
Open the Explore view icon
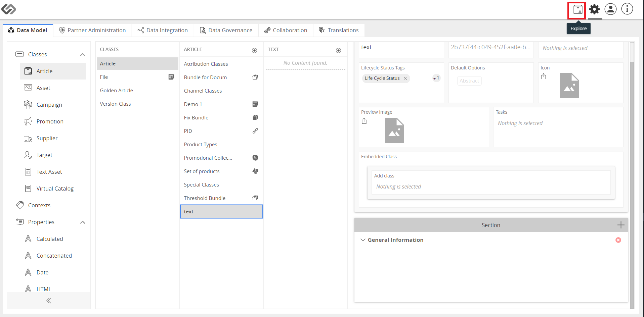[x=577, y=9]
